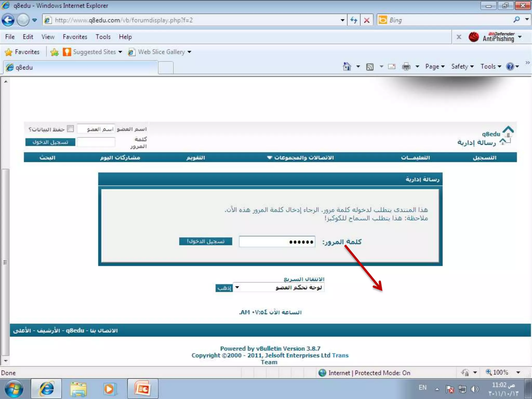Click the Read mail icon
532x399 pixels.
[391, 66]
